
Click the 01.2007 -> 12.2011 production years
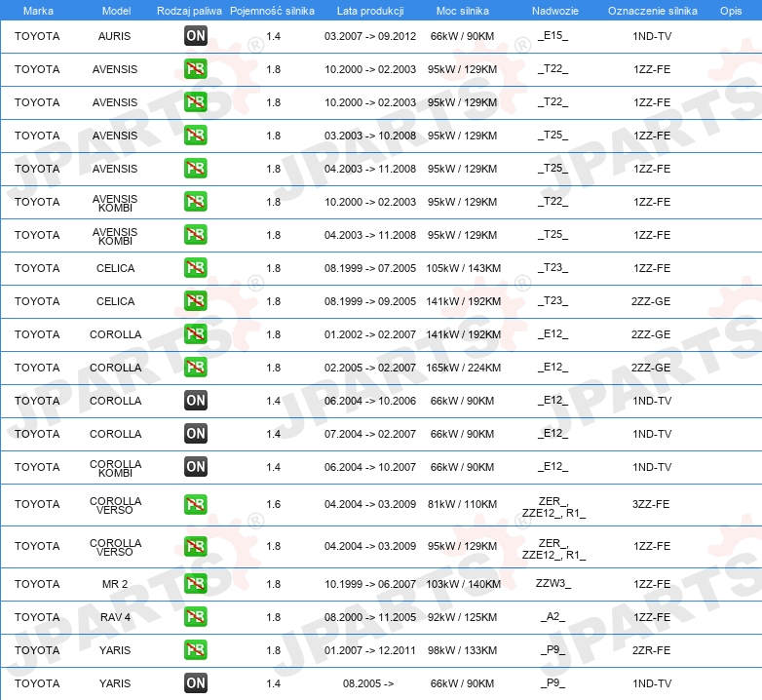click(x=370, y=650)
